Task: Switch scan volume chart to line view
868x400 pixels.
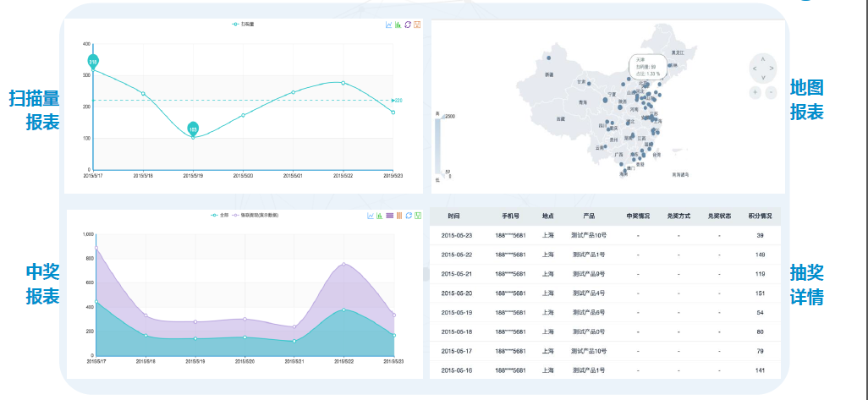Action: pos(388,25)
